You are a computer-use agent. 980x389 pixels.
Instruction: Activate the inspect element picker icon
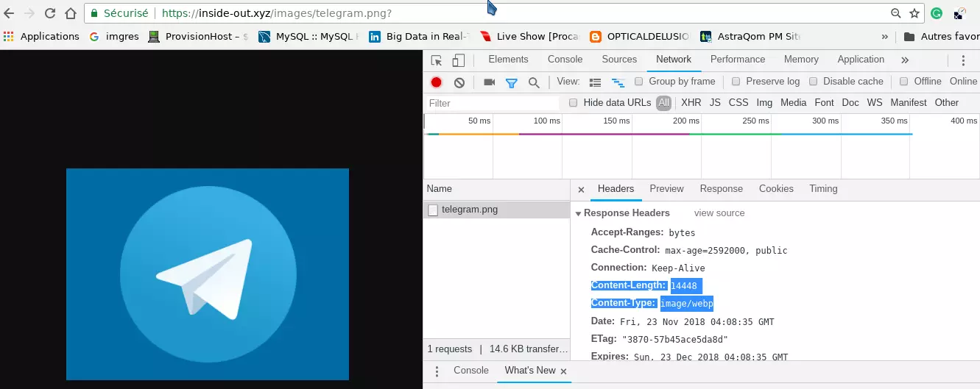[x=437, y=60]
